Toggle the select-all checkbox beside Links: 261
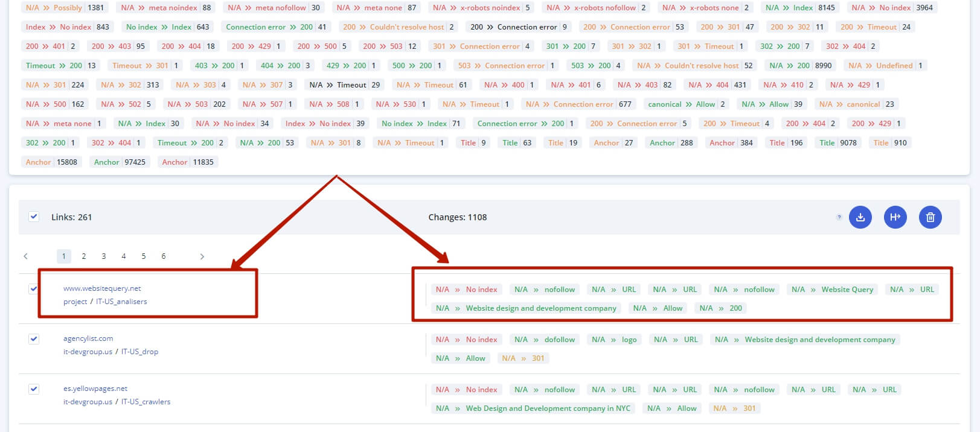The height and width of the screenshot is (432, 980). point(34,217)
